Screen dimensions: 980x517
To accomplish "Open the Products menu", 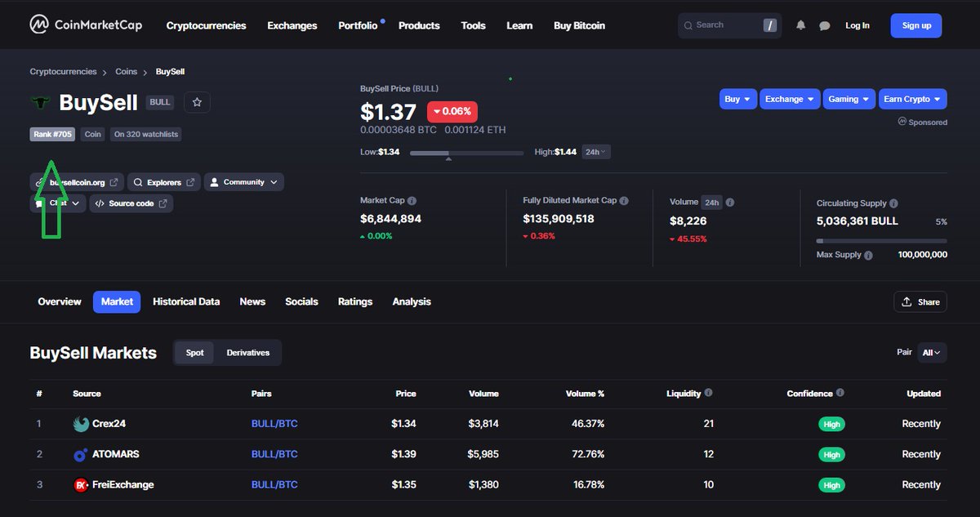I will tap(419, 25).
